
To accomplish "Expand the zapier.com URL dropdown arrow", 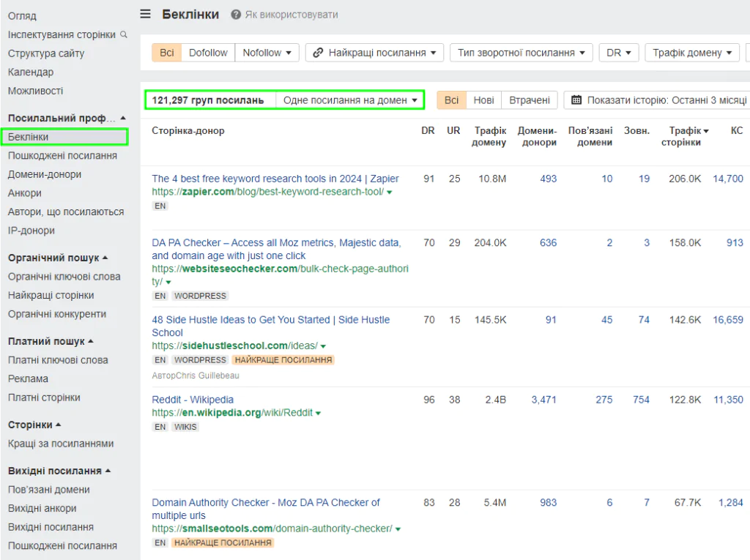I will click(390, 193).
